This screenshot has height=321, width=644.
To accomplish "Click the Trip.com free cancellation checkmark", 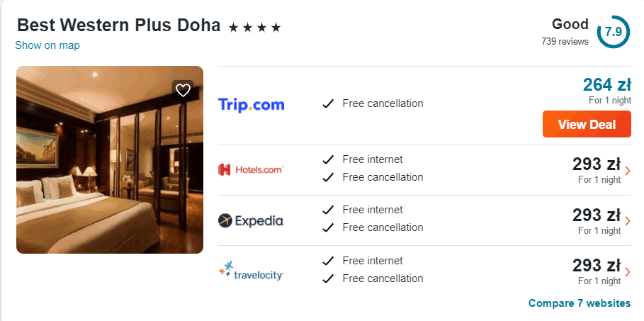I will point(328,104).
